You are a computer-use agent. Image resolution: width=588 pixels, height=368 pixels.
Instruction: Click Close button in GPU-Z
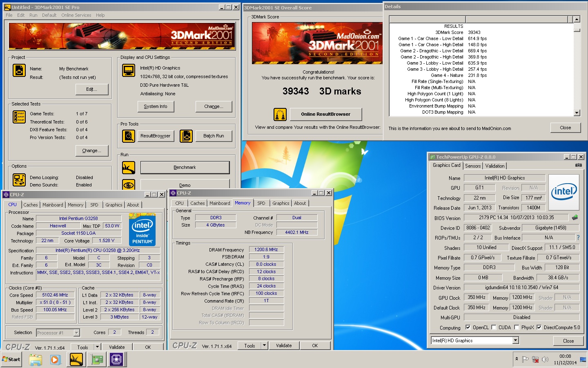tap(568, 341)
